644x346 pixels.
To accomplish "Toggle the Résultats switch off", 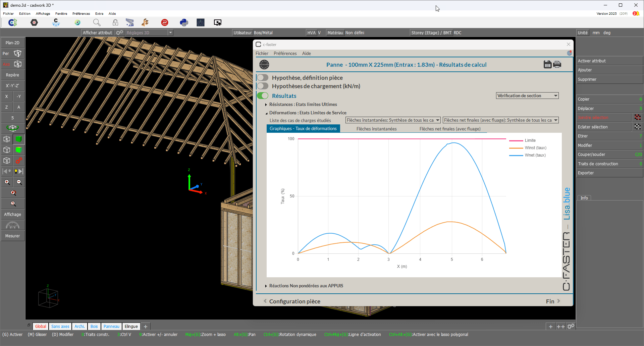I will [x=263, y=96].
